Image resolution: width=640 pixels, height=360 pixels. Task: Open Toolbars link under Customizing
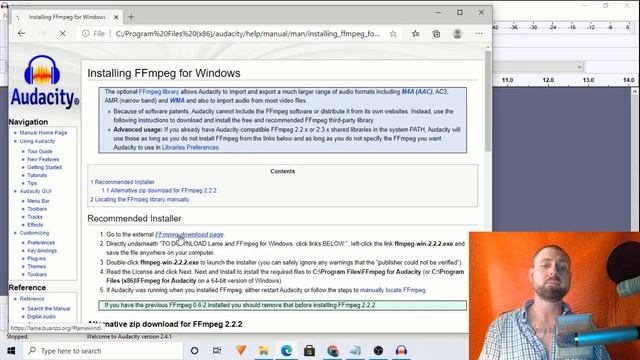click(37, 274)
